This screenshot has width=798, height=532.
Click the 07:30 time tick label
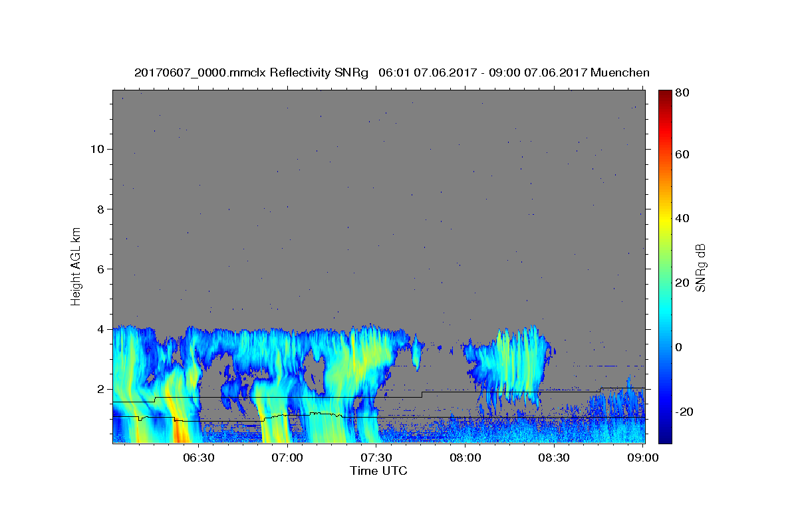pyautogui.click(x=376, y=458)
